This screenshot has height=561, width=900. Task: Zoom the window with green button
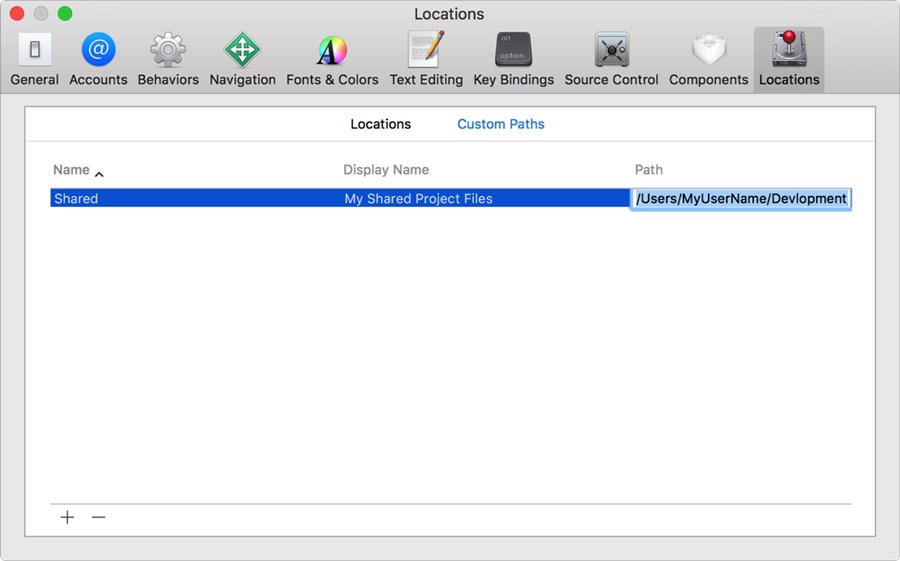65,13
